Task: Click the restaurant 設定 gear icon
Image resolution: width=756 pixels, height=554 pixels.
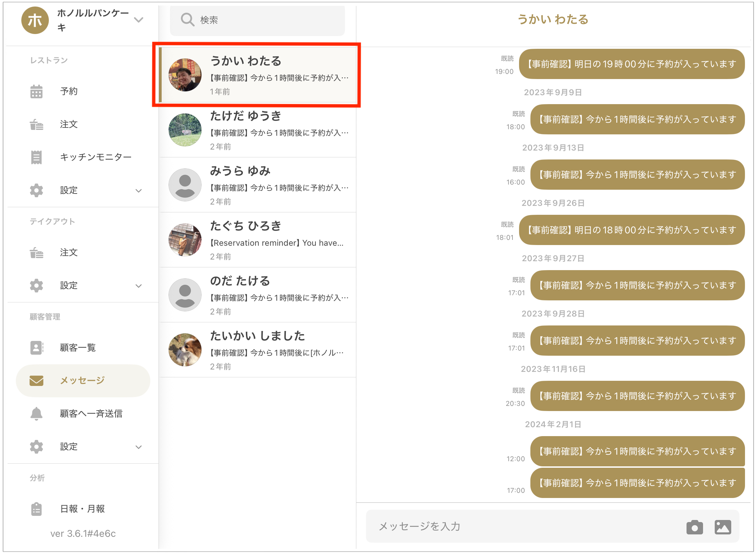Action: pyautogui.click(x=36, y=190)
